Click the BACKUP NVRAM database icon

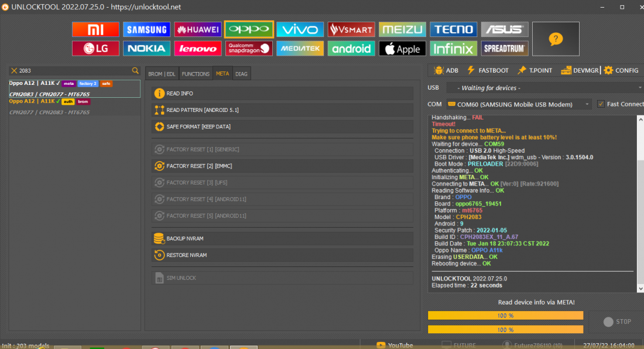pos(159,238)
